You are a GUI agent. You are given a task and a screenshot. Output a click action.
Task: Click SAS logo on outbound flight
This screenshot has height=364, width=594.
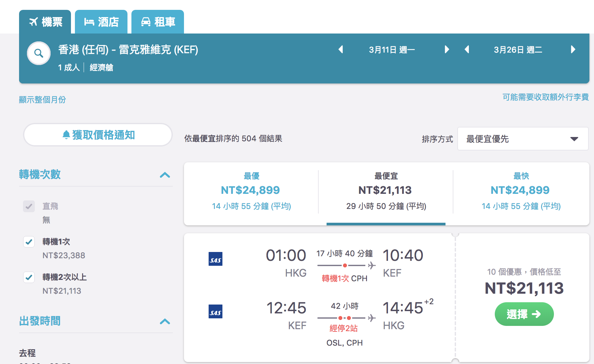tap(216, 259)
